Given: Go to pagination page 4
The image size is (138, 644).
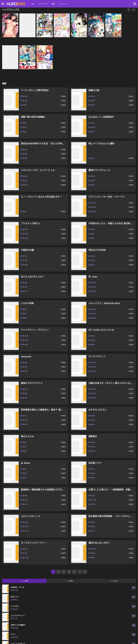Looking at the screenshot, I should (x=69, y=572).
